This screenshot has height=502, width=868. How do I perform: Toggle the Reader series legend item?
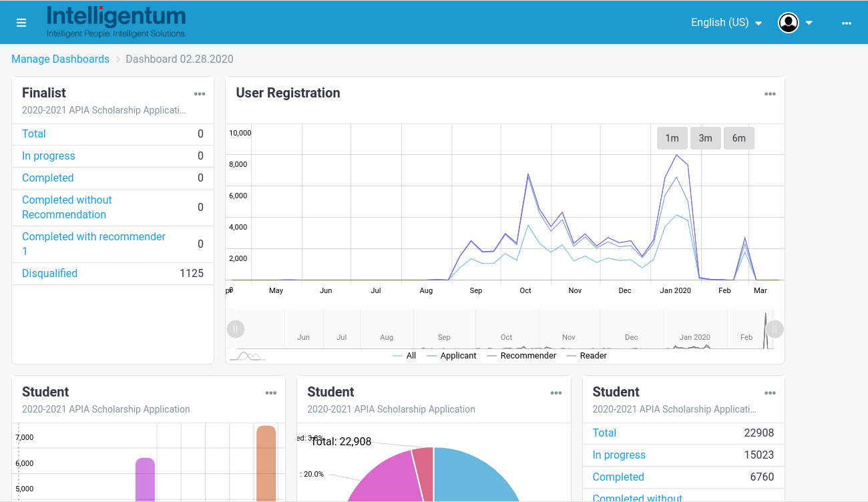click(x=587, y=356)
